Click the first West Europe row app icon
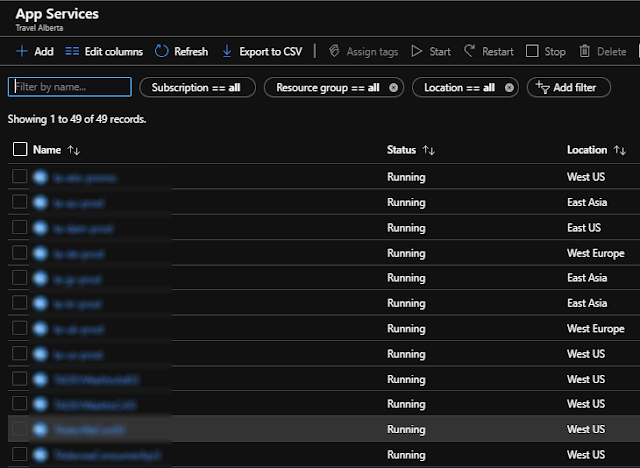 coord(40,254)
